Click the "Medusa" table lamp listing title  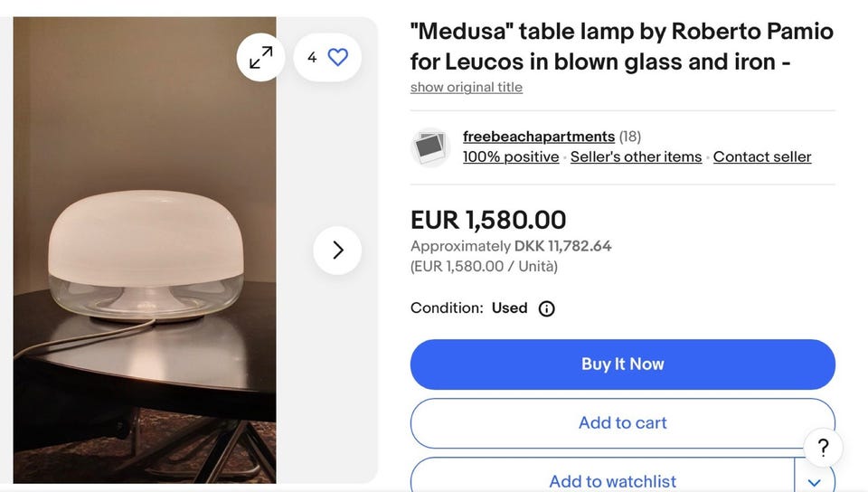point(621,46)
